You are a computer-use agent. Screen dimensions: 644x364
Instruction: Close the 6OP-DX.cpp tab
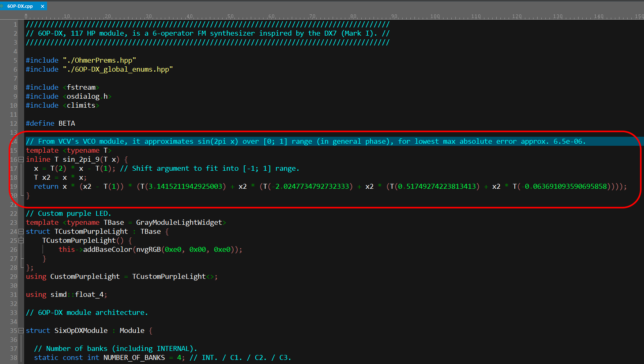pos(43,7)
